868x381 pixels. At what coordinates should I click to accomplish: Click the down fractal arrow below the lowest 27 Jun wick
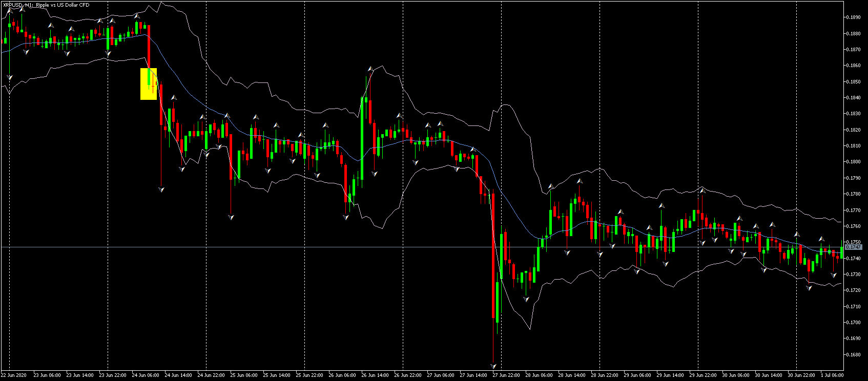click(x=493, y=366)
